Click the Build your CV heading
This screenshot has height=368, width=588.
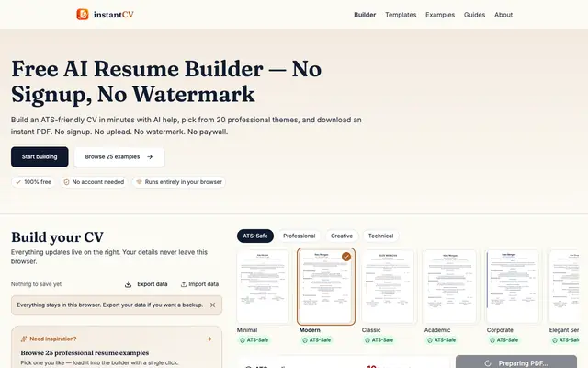click(57, 237)
